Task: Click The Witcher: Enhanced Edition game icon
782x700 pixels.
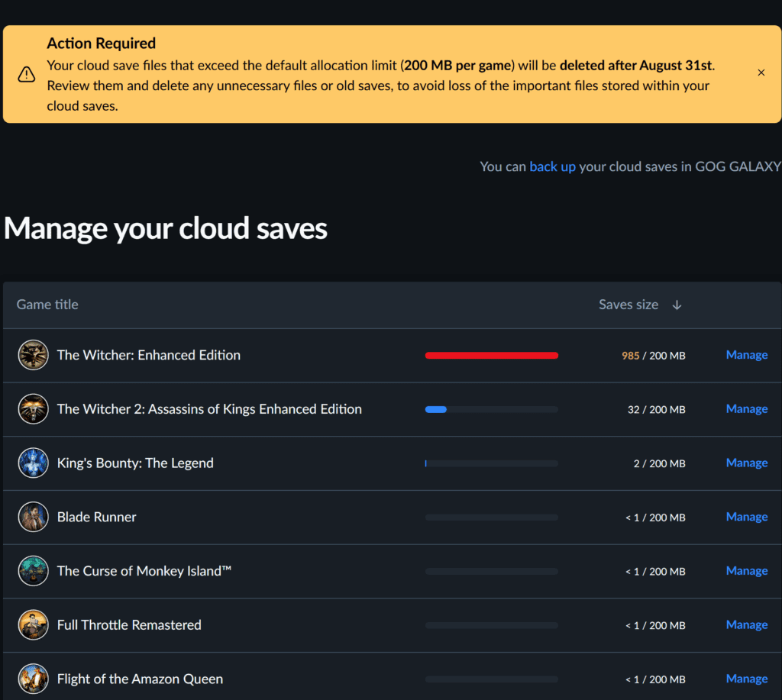Action: 34,355
